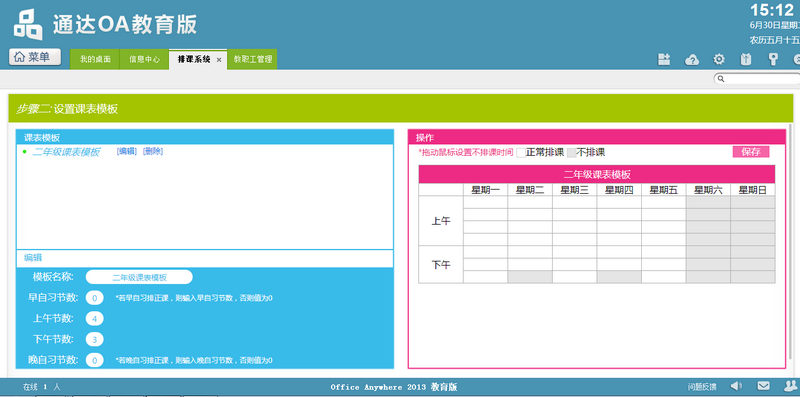The width and height of the screenshot is (800, 397).
Task: Click 星期六 first morning gray cell
Action: (708, 202)
